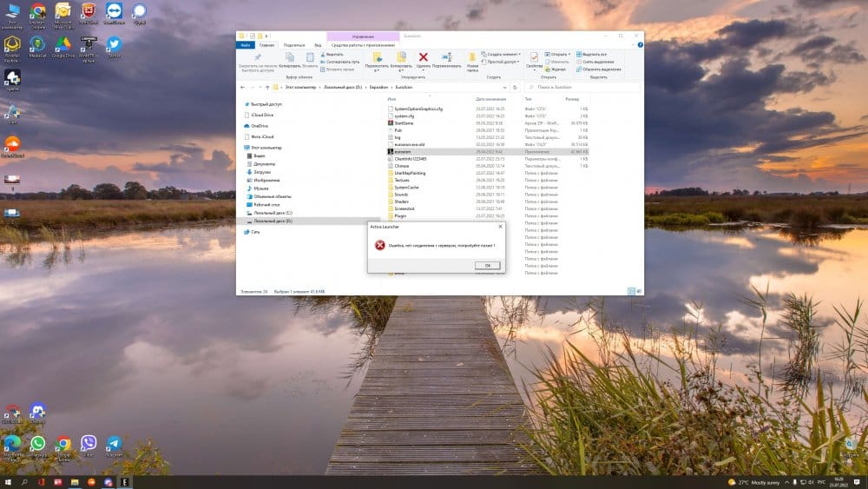Create a new folder with ribbon icon

(472, 60)
